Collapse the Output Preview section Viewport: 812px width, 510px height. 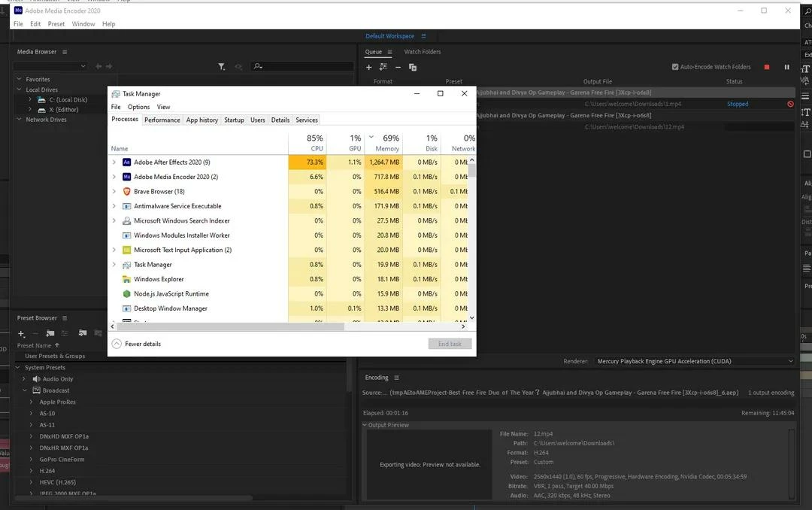pos(365,425)
